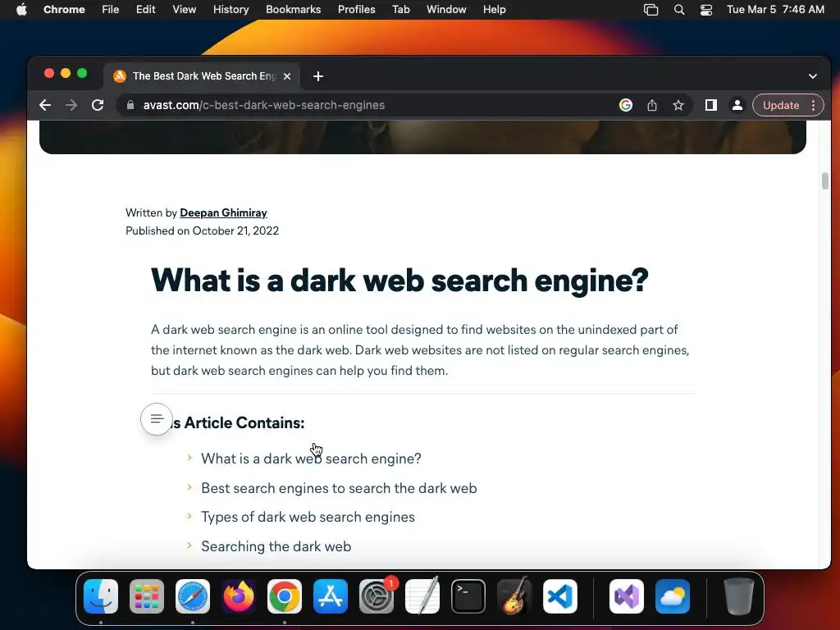This screenshot has height=630, width=840.
Task: Reload the page with the refresh icon
Action: [x=98, y=105]
